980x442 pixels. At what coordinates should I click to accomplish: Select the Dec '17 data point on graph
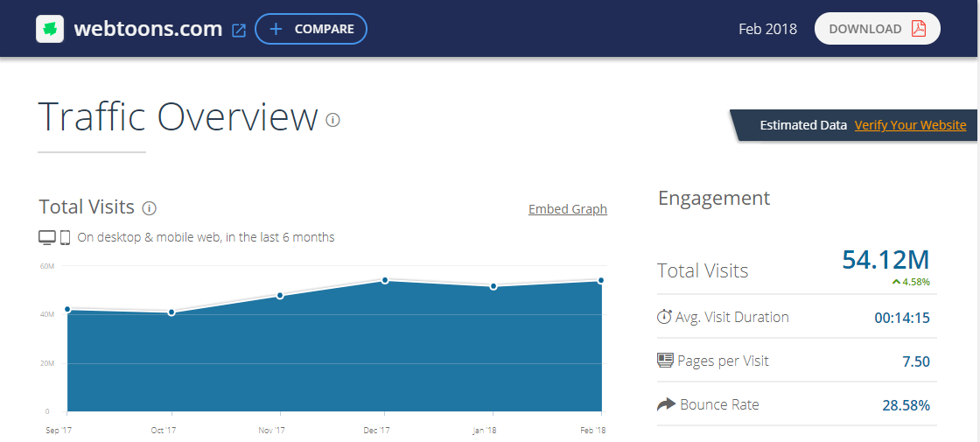tap(385, 280)
